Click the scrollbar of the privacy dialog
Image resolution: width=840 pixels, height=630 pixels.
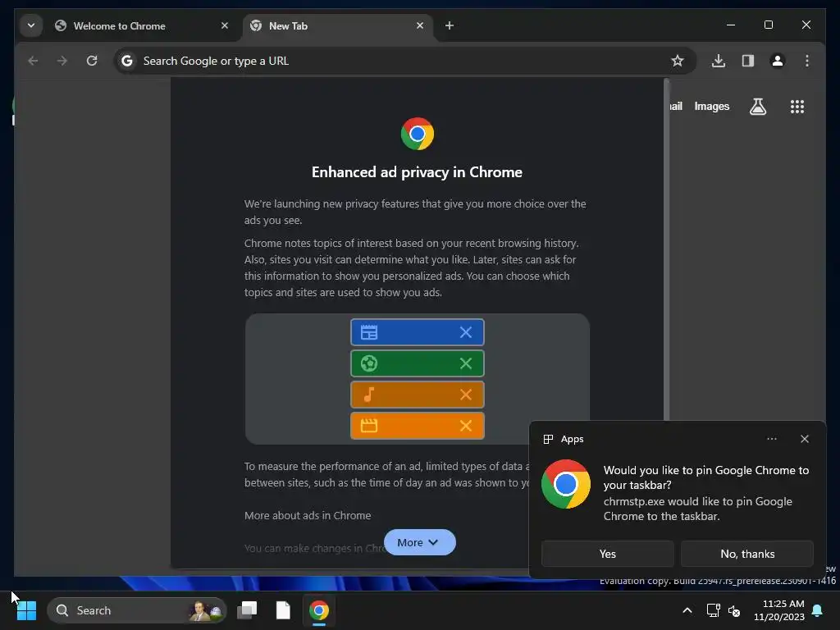click(666, 249)
